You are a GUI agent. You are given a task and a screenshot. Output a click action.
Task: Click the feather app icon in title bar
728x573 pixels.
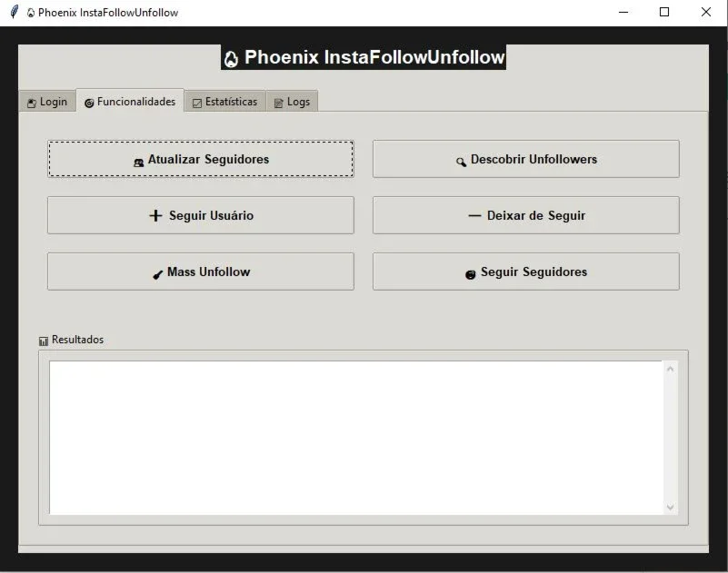click(x=15, y=12)
